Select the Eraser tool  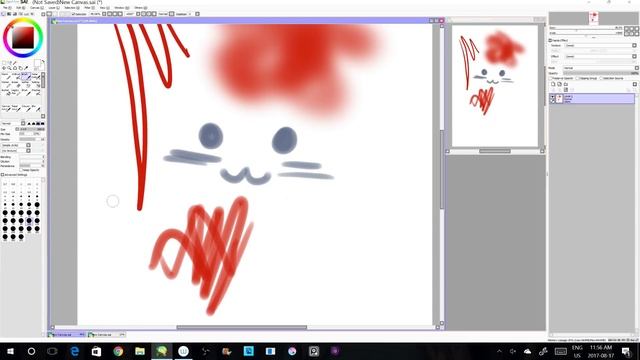[x=16, y=84]
